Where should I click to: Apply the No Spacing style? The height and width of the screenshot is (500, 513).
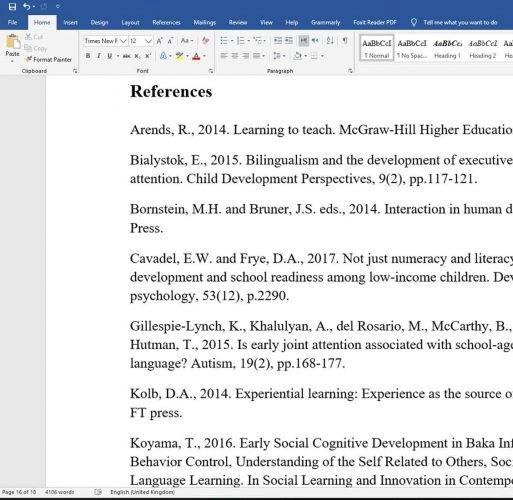pos(412,49)
